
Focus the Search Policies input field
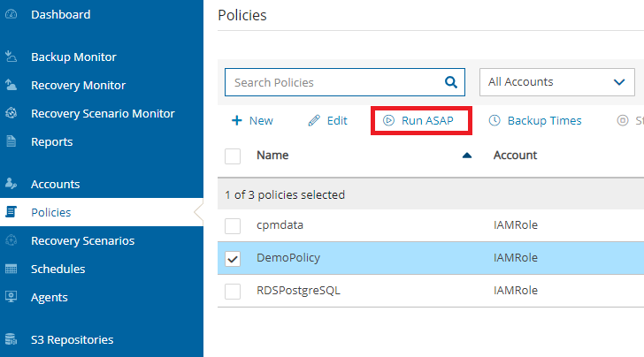point(334,82)
